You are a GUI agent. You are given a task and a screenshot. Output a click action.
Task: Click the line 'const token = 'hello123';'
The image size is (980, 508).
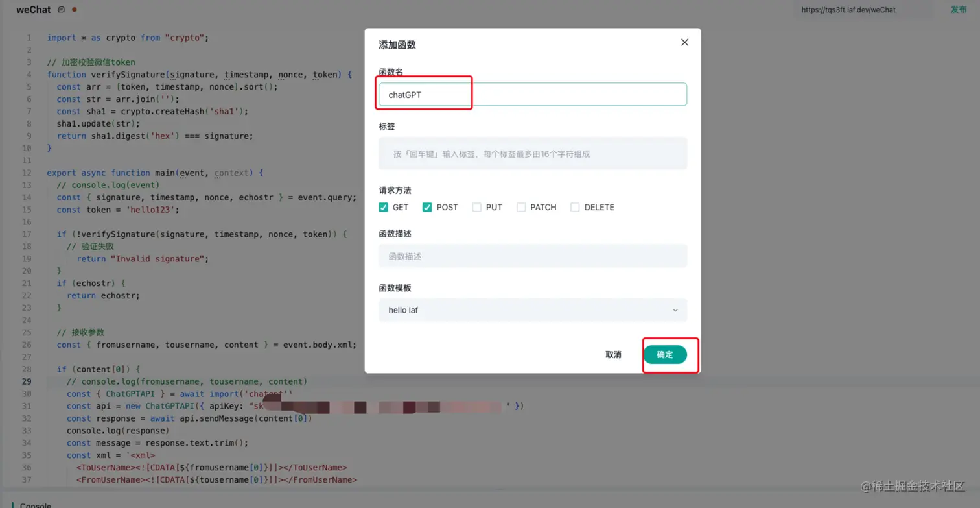coord(117,210)
